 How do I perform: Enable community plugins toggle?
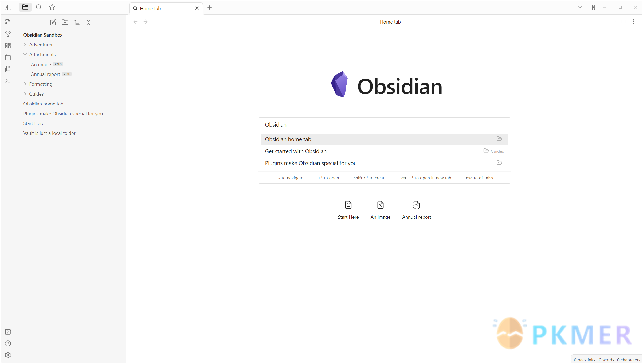click(x=8, y=355)
